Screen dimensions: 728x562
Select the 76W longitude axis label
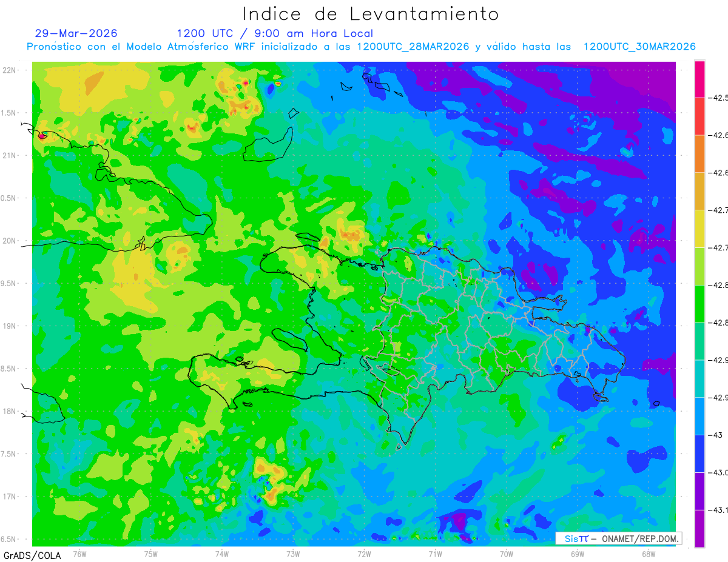pyautogui.click(x=79, y=554)
